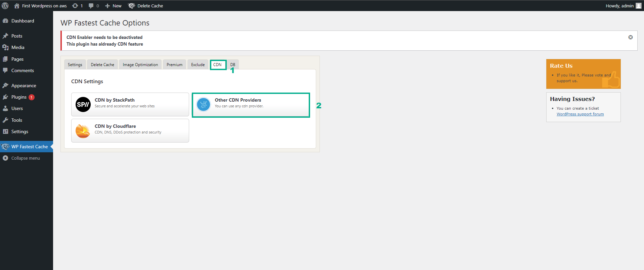The height and width of the screenshot is (270, 644).
Task: Switch to the Premium tab
Action: pyautogui.click(x=174, y=65)
